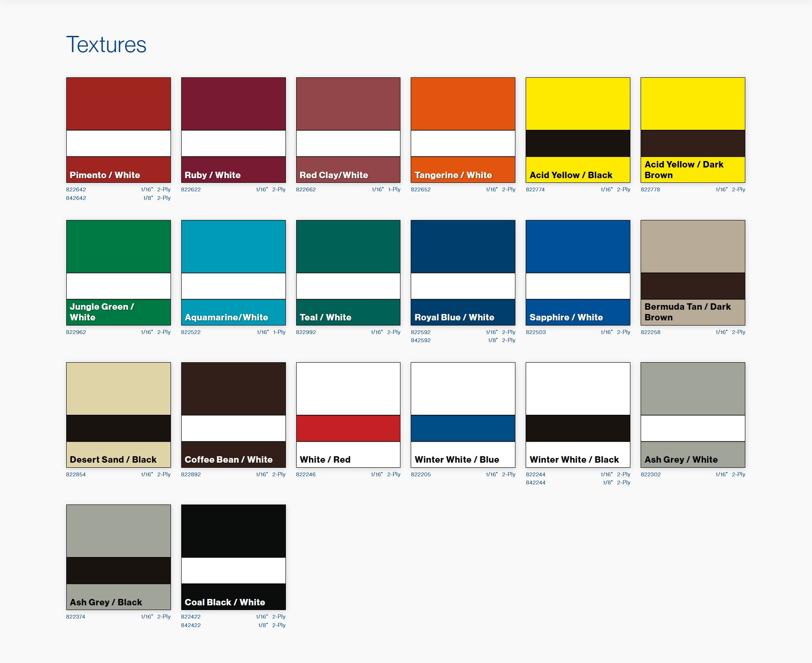Viewport: 812px width, 663px height.
Task: Select Acid Yellow / Dark Brown swatch
Action: point(693,130)
